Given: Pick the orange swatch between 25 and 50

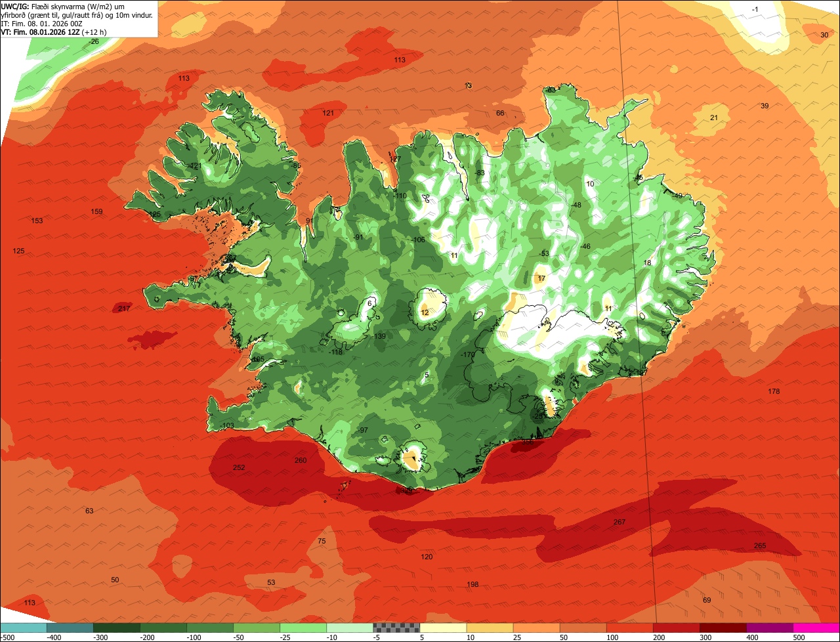Looking at the screenshot, I should [x=536, y=628].
